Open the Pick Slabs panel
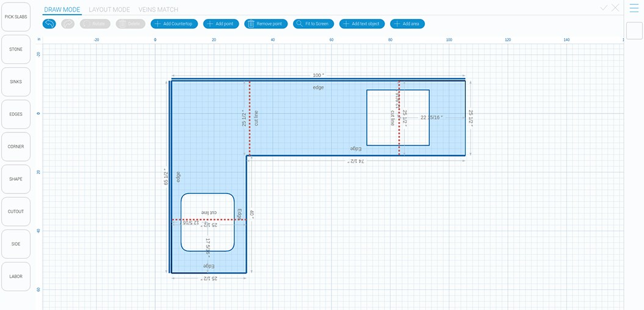Screen dimensions: 644x310 pos(16,17)
